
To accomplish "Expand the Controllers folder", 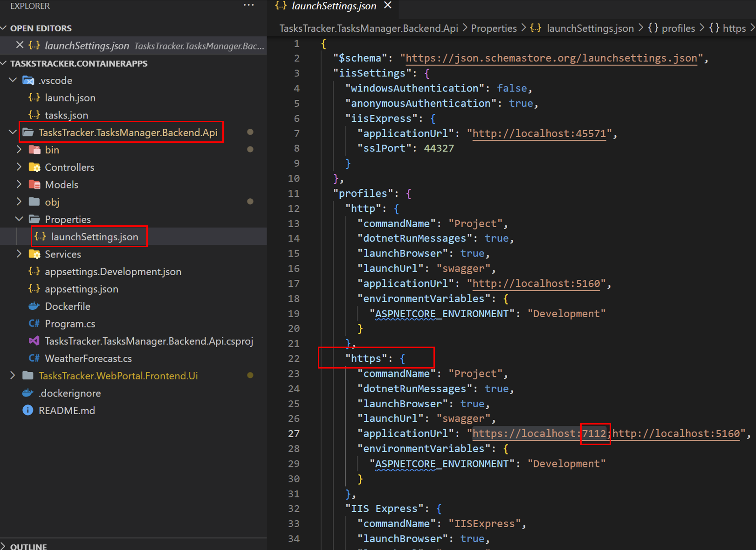I will click(19, 167).
